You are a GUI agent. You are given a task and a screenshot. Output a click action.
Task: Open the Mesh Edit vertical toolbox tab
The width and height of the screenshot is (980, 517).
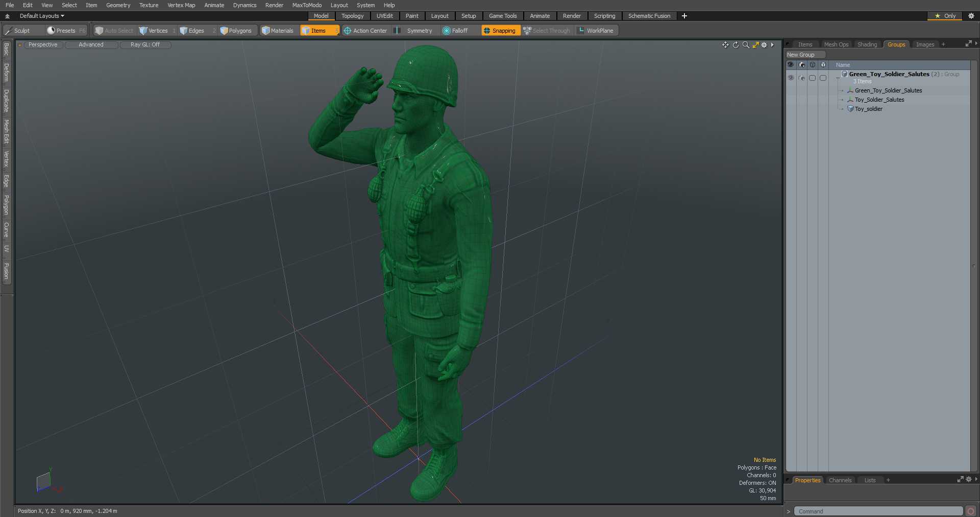(x=6, y=132)
